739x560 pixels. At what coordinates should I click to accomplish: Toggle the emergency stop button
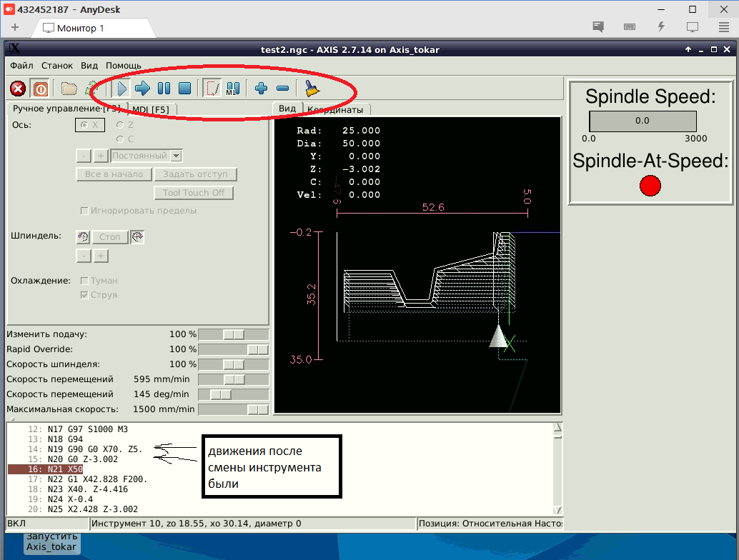[x=18, y=89]
